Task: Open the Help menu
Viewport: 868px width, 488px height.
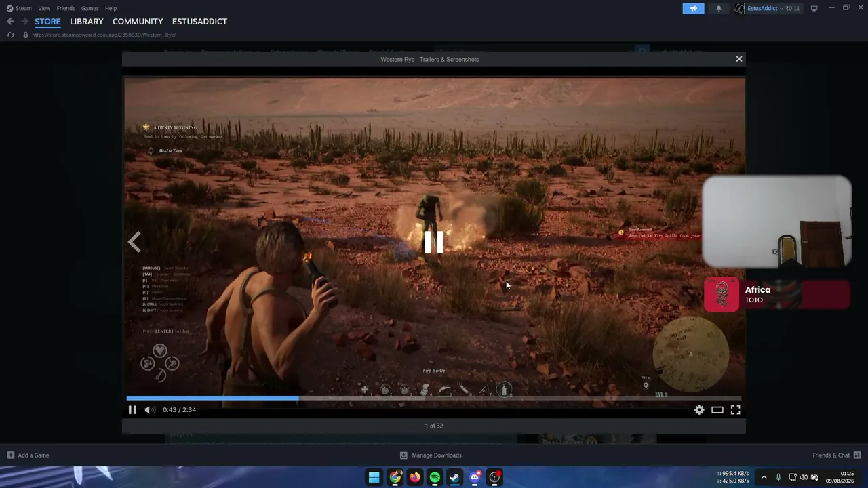Action: click(x=111, y=8)
